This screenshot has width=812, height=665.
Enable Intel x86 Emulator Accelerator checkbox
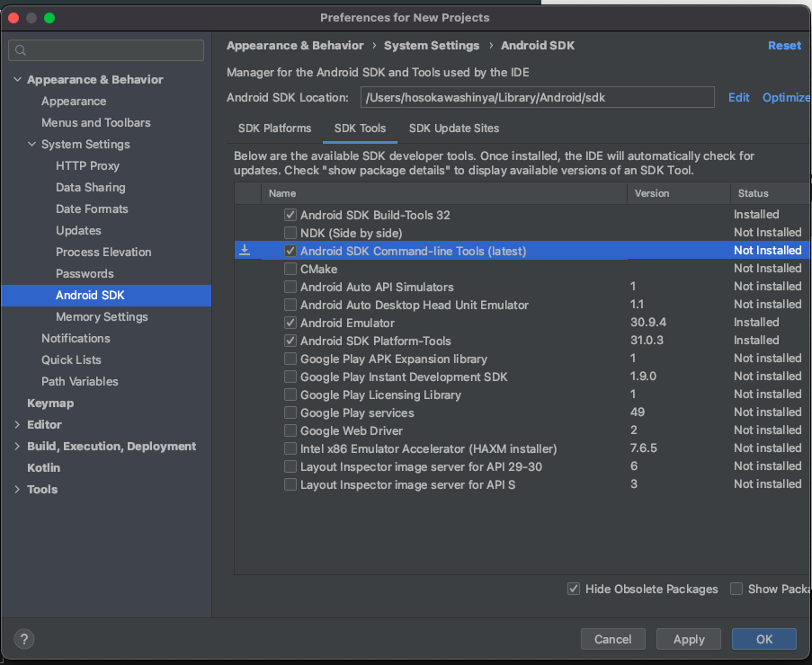[x=290, y=448]
